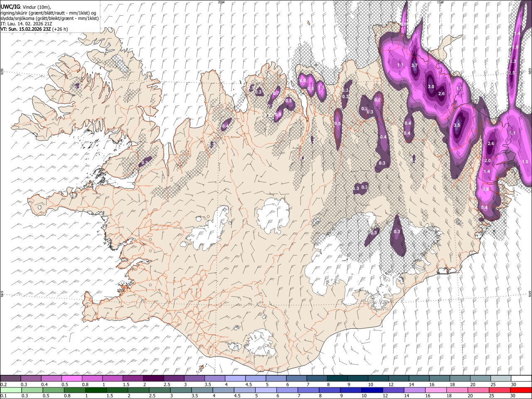Click the white 30 swatch in the upper legend
This screenshot has height=399, width=532.
click(521, 379)
